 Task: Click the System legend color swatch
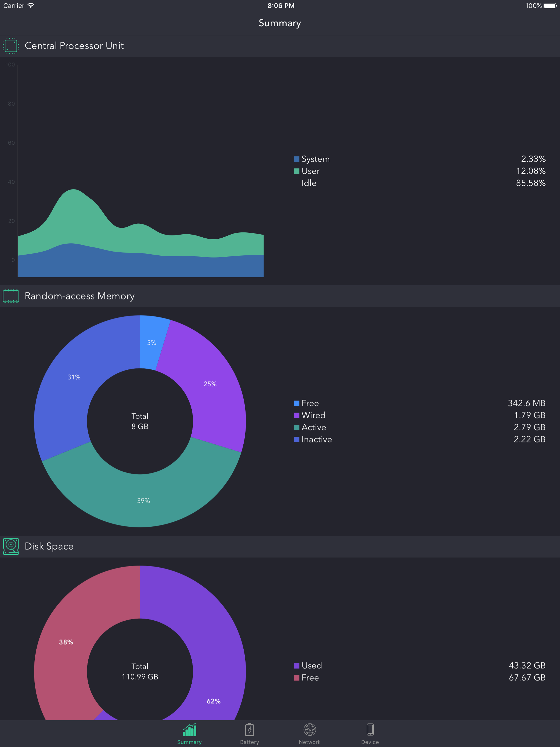coord(297,159)
